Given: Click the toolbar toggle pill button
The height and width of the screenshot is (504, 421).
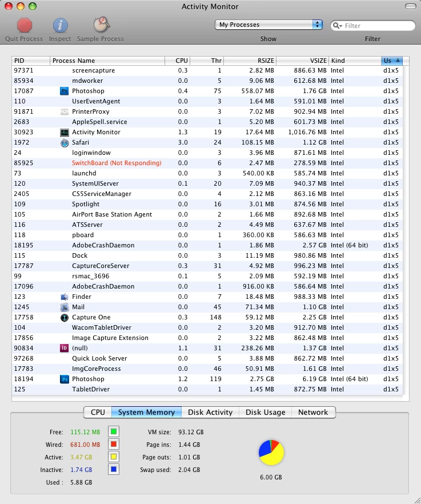Looking at the screenshot, I should [x=410, y=6].
